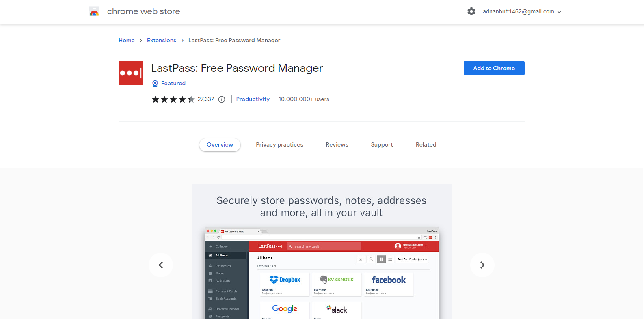This screenshot has height=319, width=644.
Task: Click the rating info circle icon
Action: (x=222, y=99)
